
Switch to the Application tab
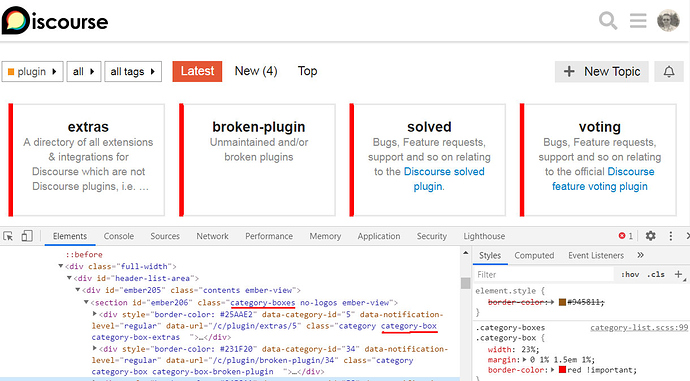pos(379,236)
